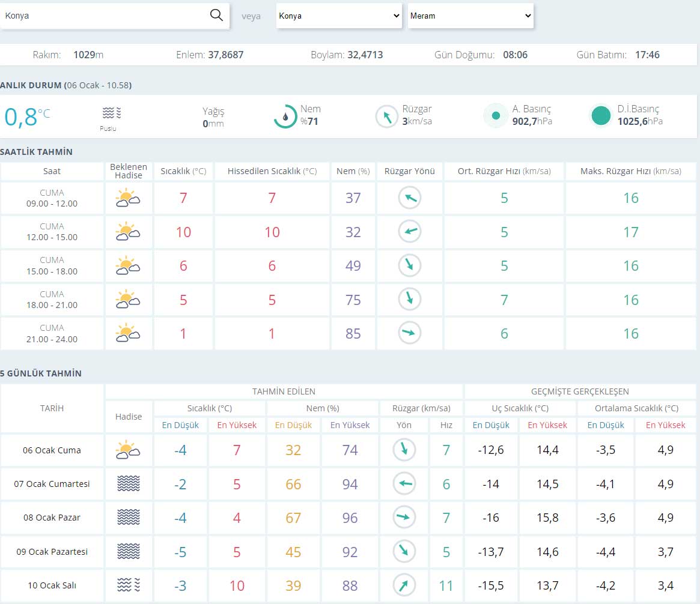Open the Konya province dropdown
This screenshot has width=700, height=604.
tap(339, 16)
